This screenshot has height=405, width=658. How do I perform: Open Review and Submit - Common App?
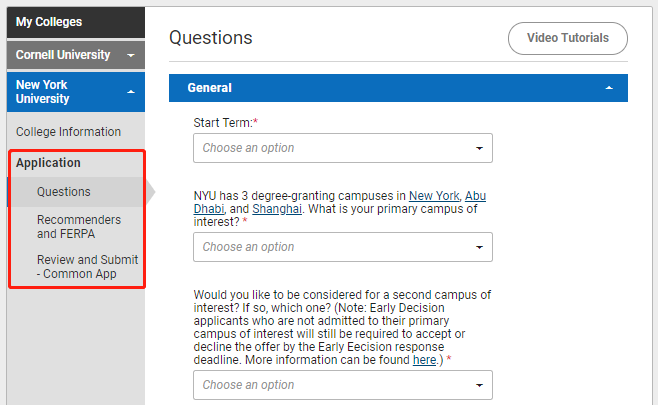click(x=87, y=267)
